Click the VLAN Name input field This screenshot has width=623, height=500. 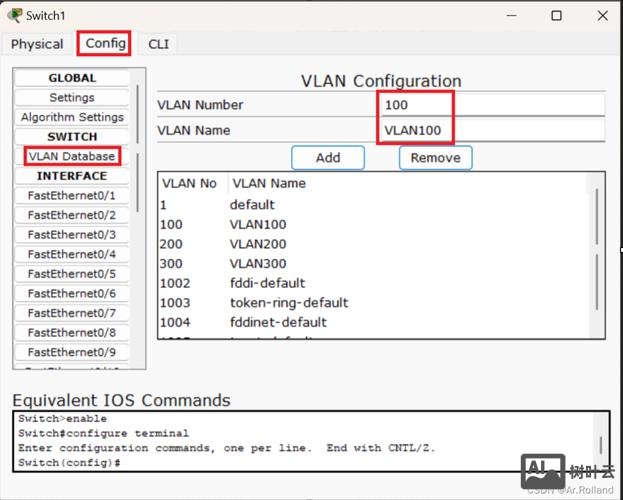click(x=492, y=130)
